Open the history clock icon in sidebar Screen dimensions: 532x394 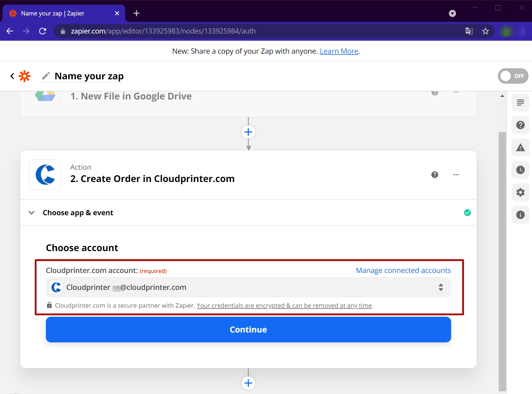pyautogui.click(x=520, y=170)
